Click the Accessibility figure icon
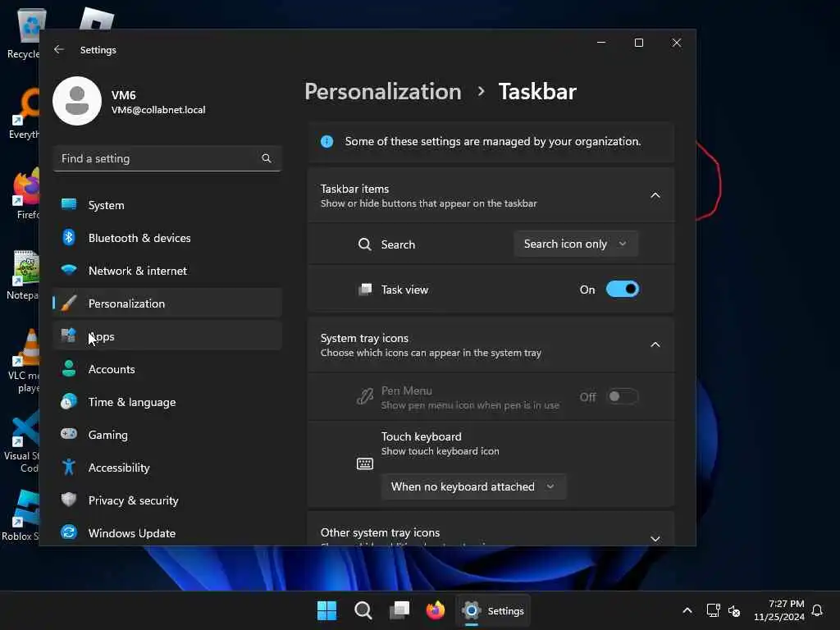Screen dimensions: 840x630 click(x=69, y=467)
